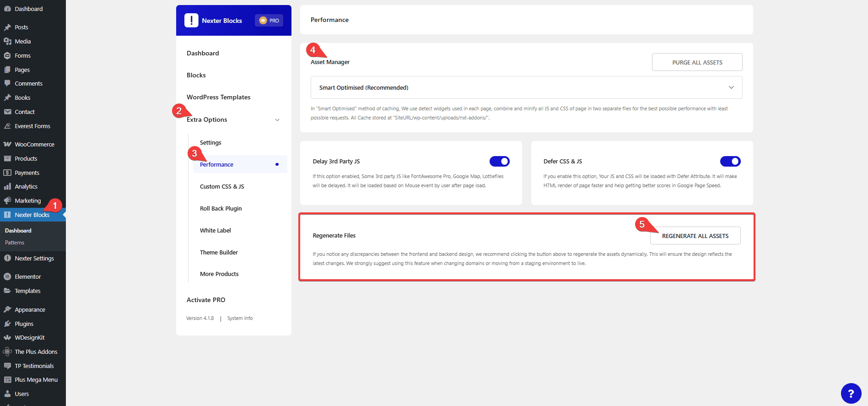This screenshot has width=868, height=406.
Task: Open WordPress Templates menu item
Action: click(x=219, y=97)
